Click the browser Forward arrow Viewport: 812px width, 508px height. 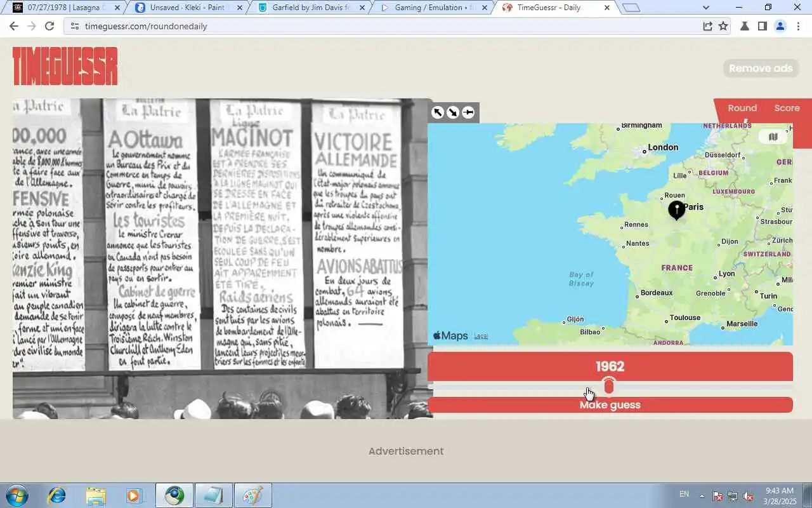click(32, 26)
